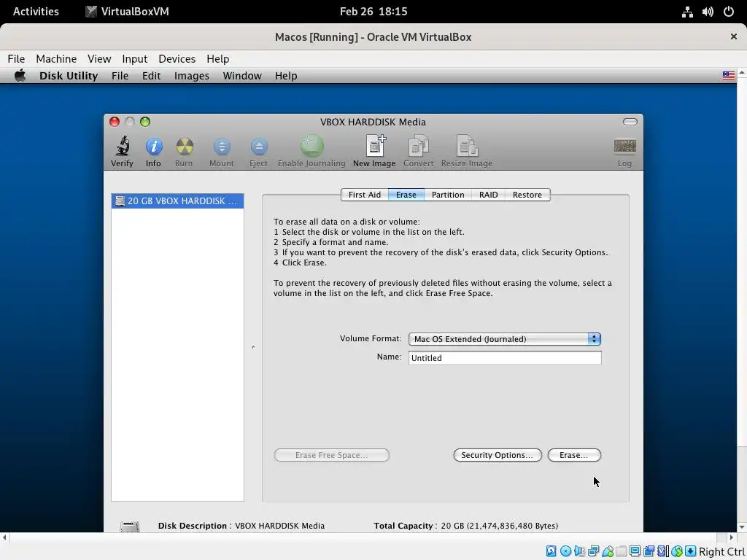
Task: Open VirtualBox Input menu
Action: point(134,58)
